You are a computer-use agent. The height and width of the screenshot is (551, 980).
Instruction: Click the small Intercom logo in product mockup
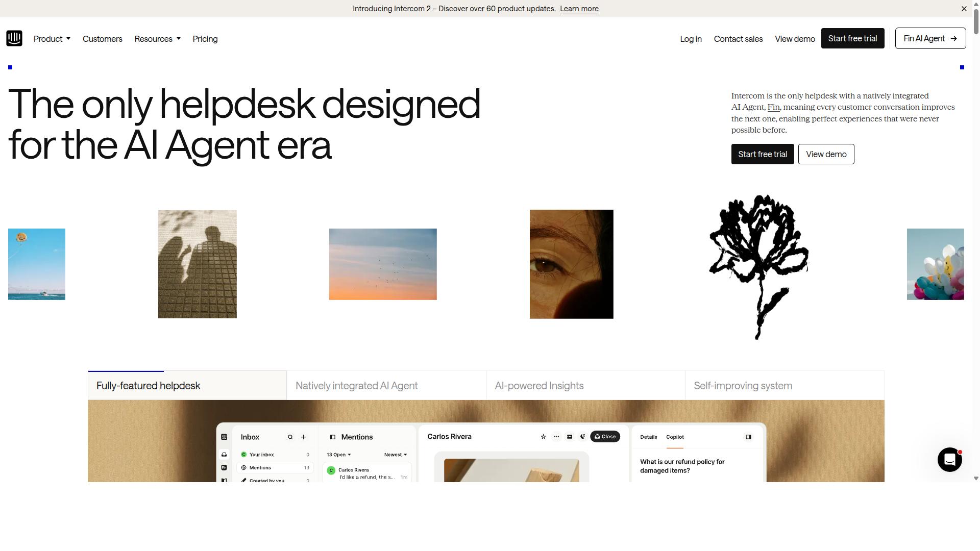click(224, 437)
